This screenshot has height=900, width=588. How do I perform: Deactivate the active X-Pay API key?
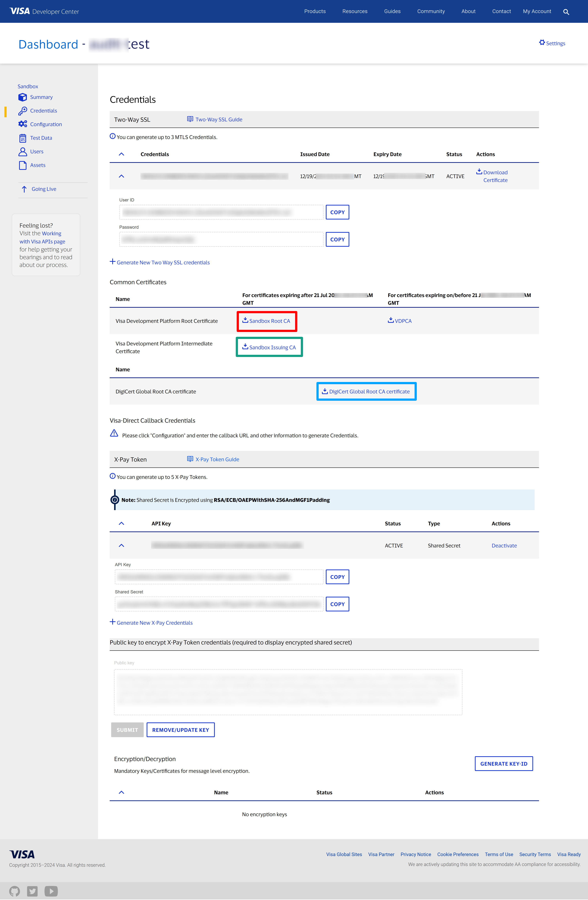pyautogui.click(x=504, y=546)
